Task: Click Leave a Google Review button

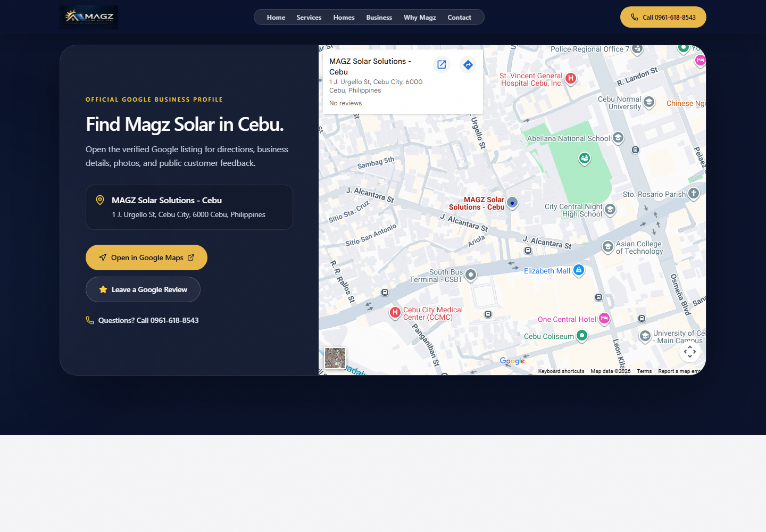Action: 143,289
